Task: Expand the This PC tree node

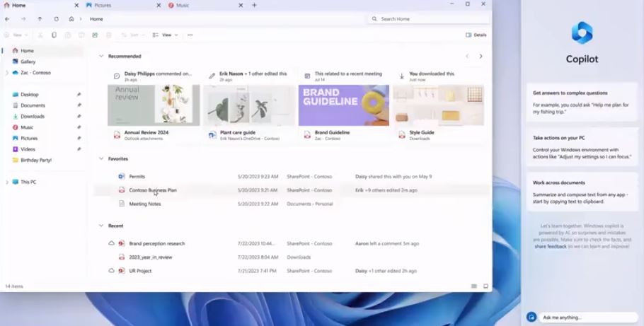Action: tap(6, 182)
